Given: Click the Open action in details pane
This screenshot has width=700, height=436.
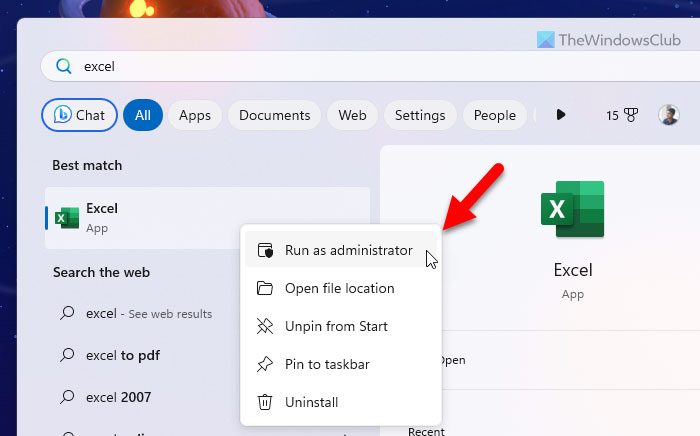Looking at the screenshot, I should pos(453,360).
